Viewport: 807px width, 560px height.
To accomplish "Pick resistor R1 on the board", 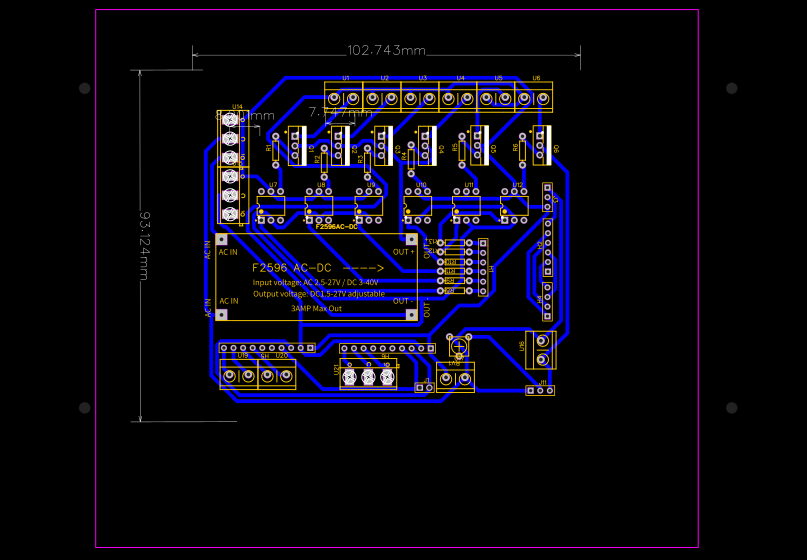I will (x=276, y=151).
